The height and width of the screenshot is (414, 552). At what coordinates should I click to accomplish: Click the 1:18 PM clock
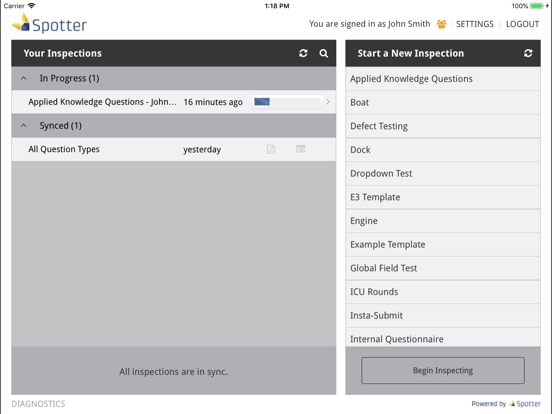[277, 6]
